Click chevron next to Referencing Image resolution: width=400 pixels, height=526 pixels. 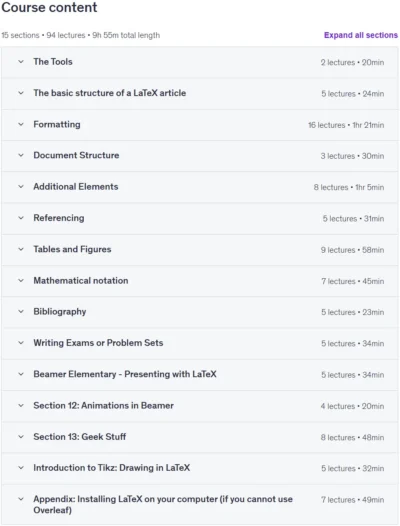point(21,218)
